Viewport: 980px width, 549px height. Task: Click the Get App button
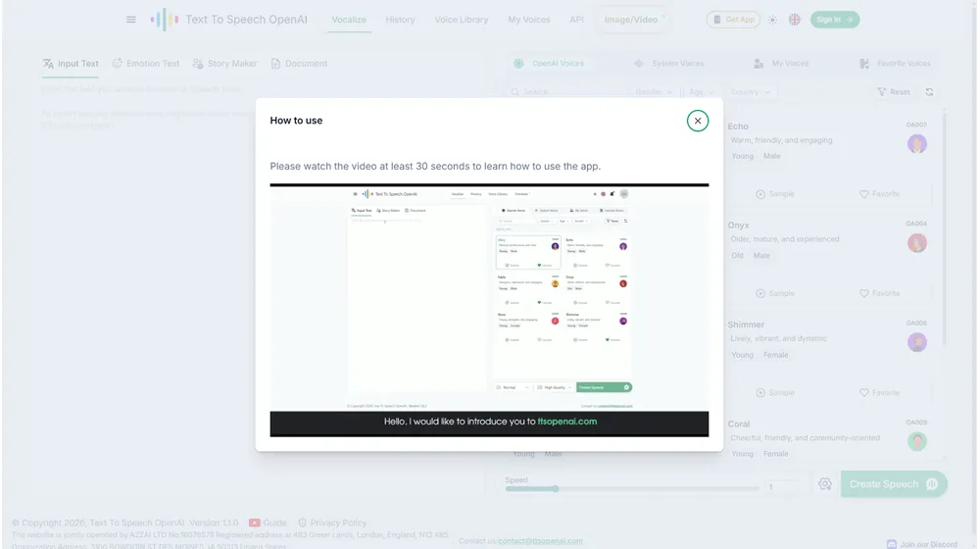pyautogui.click(x=733, y=20)
